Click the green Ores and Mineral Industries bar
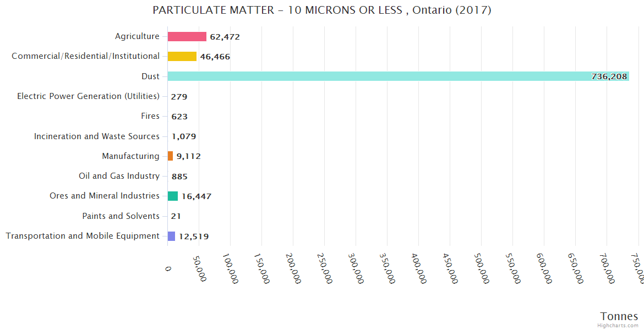The height and width of the screenshot is (330, 644). pyautogui.click(x=173, y=196)
